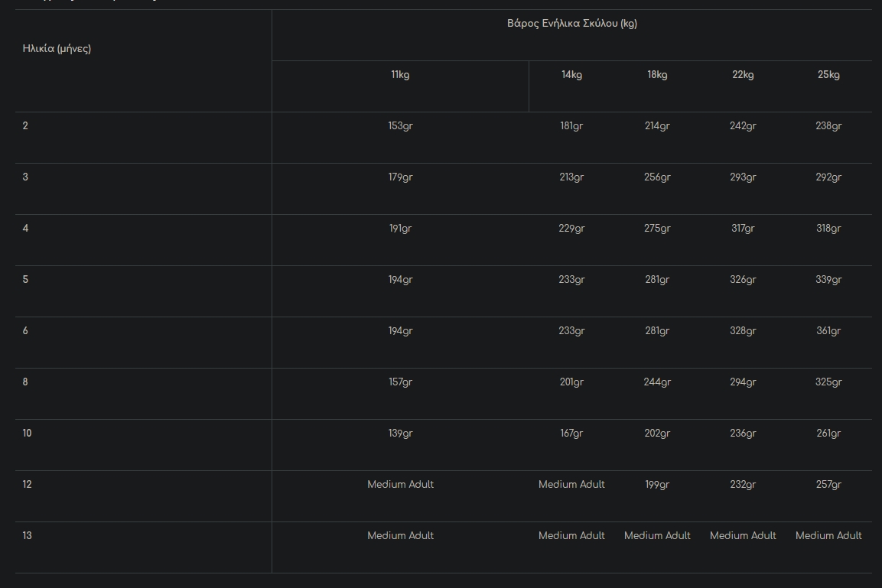Click 'Medium Adult' for 25kg at age 13
The image size is (882, 588).
tap(828, 536)
